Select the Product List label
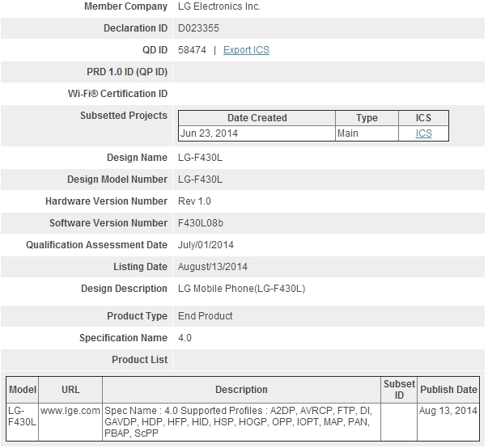This screenshot has width=488, height=448. point(140,360)
